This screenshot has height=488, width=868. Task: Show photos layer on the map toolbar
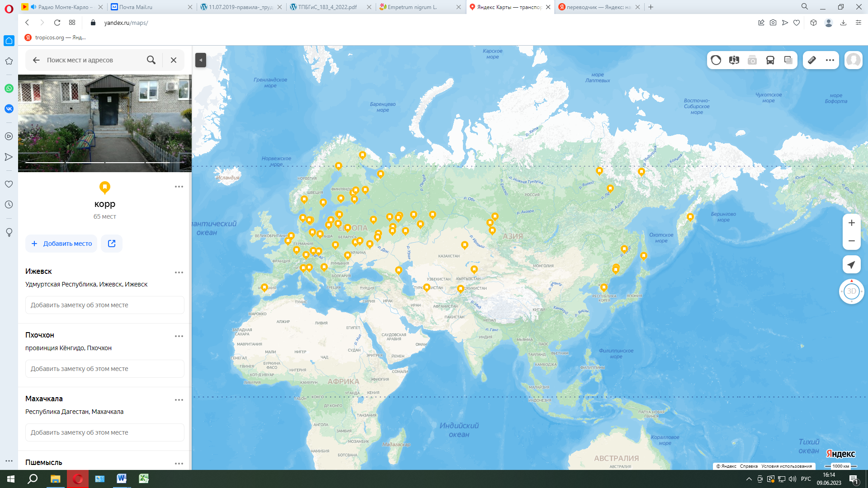click(x=752, y=60)
